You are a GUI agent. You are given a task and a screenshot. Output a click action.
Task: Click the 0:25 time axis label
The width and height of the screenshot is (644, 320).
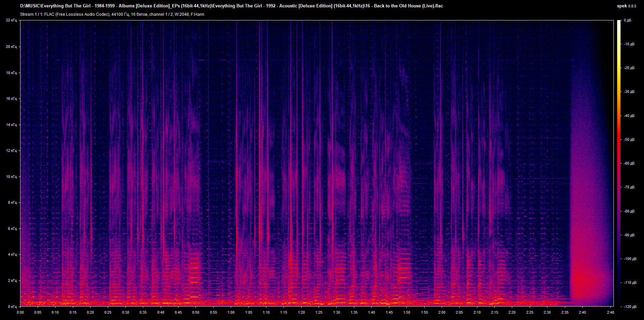(108, 312)
